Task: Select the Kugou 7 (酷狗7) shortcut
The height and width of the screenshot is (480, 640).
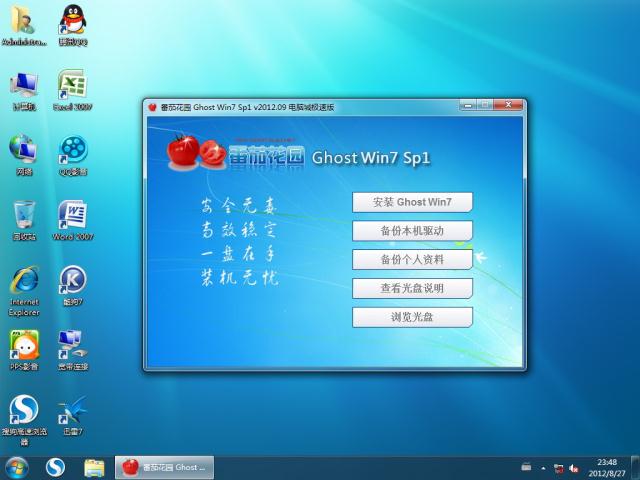Action: (x=73, y=285)
